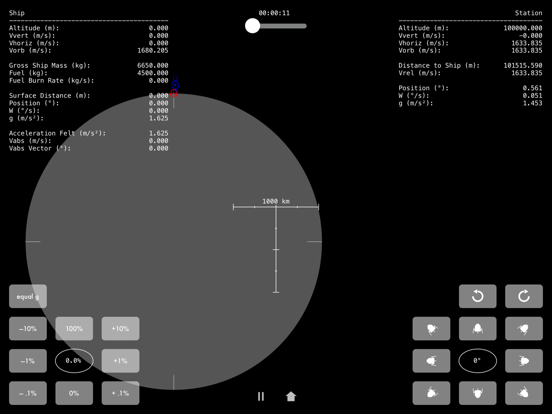Orient the lander pointing up-left
This screenshot has width=552, height=414.
click(431, 328)
